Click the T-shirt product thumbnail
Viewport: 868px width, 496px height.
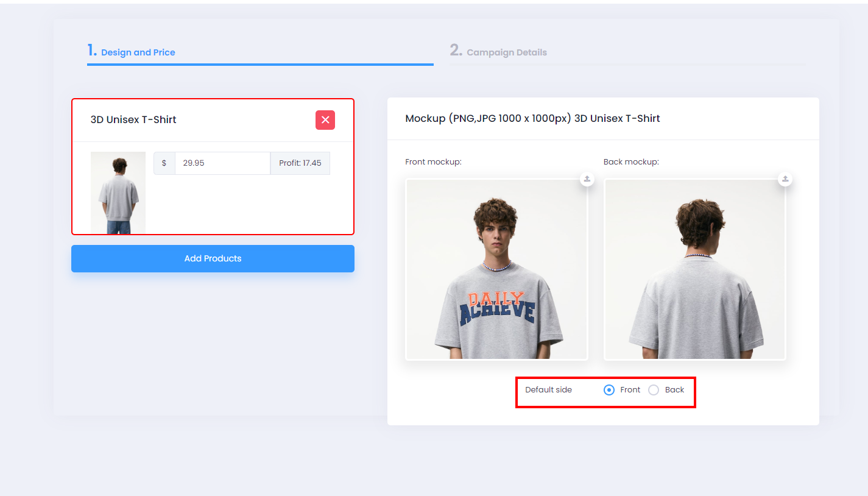click(118, 193)
